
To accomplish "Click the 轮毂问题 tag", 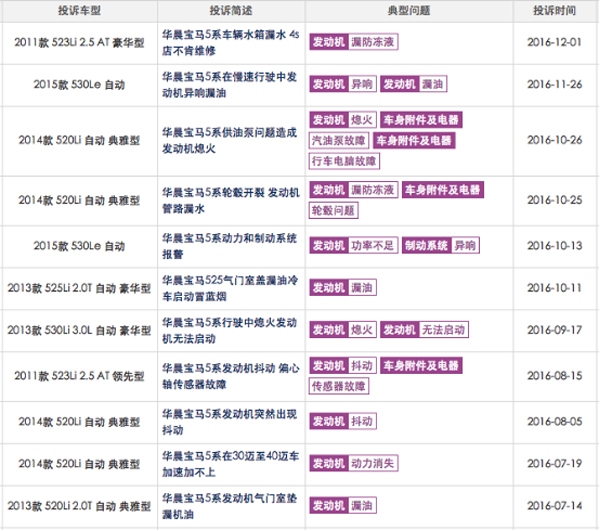I will [x=333, y=210].
